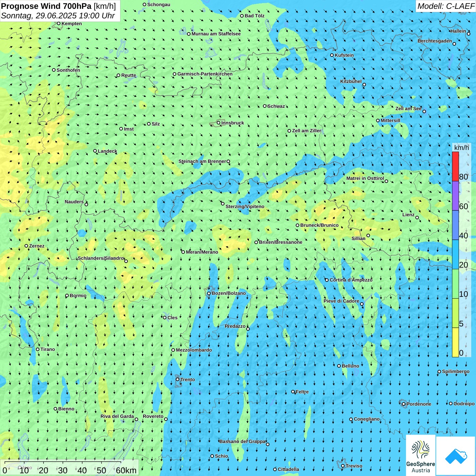Image resolution: width=476 pixels, height=476 pixels.
Task: Pick the green legend color between 10 and 20
Action: click(455, 284)
